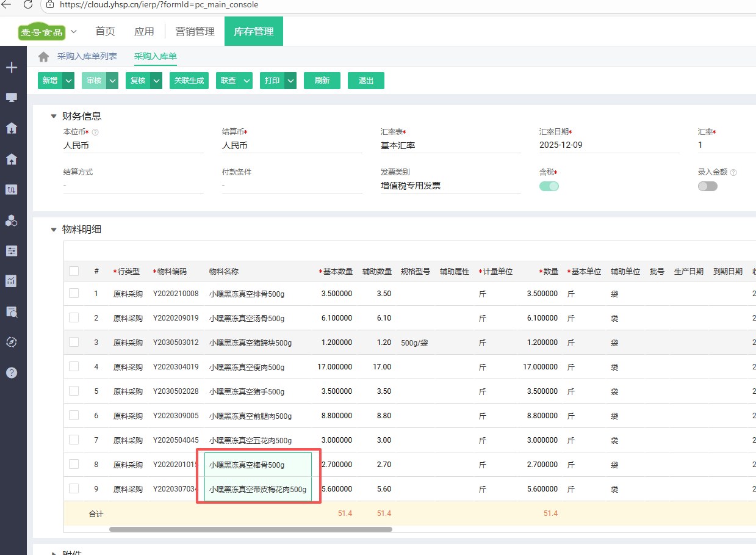Click the 刷新 button
This screenshot has height=555, width=756.
(x=322, y=81)
